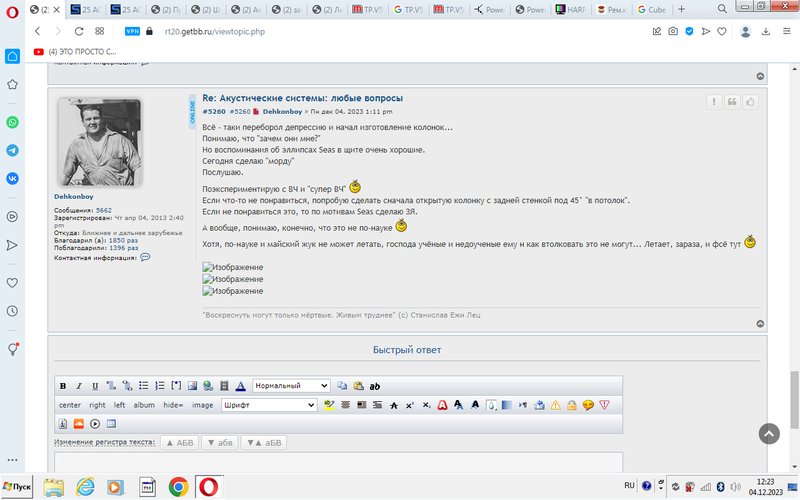Insert list item [*] tag
800x500 pixels.
[176, 386]
